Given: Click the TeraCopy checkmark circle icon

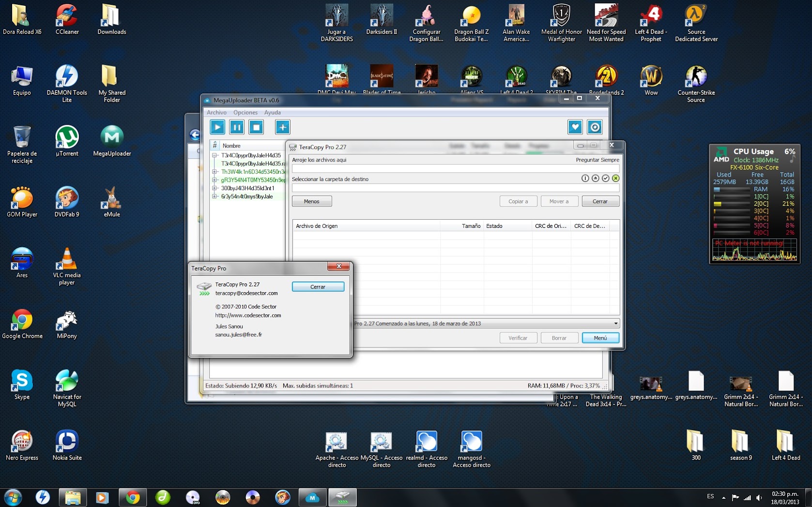Looking at the screenshot, I should (x=606, y=179).
